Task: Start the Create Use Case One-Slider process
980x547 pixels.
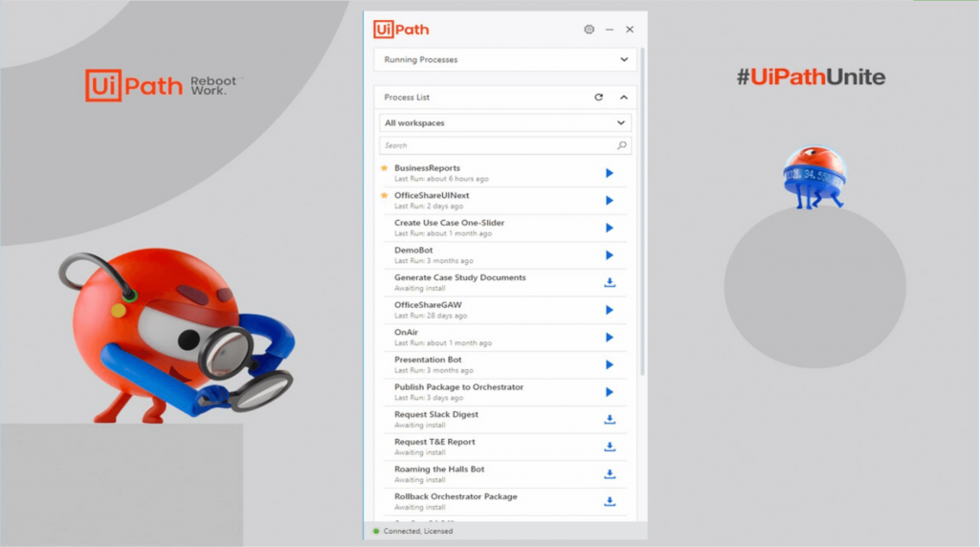Action: point(610,228)
